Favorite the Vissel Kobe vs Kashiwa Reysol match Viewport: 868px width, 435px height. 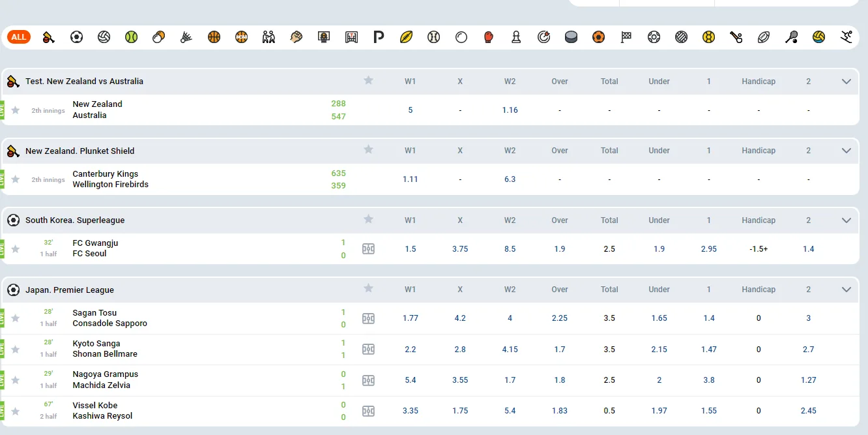(16, 411)
